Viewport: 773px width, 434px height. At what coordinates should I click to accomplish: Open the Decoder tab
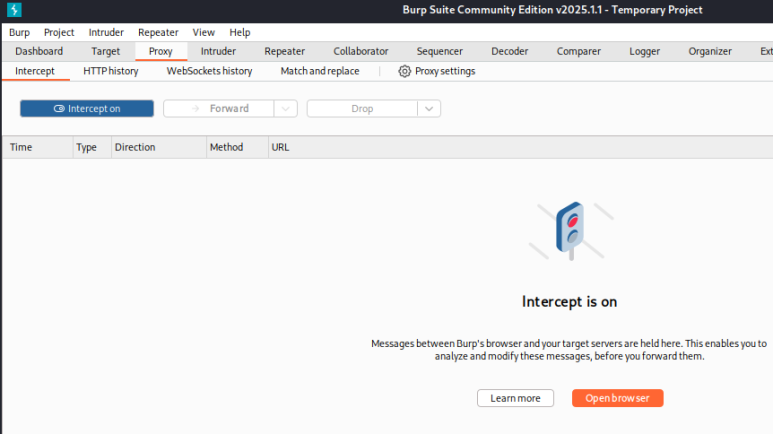(510, 51)
